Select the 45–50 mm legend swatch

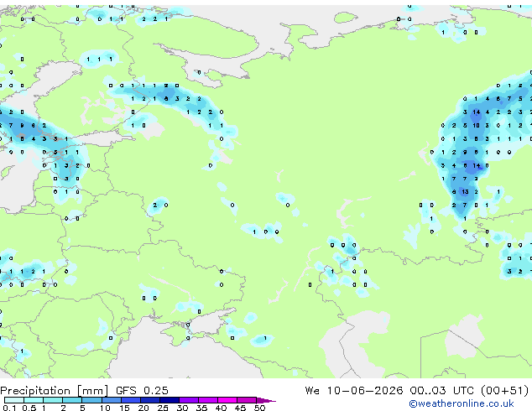click(x=247, y=400)
